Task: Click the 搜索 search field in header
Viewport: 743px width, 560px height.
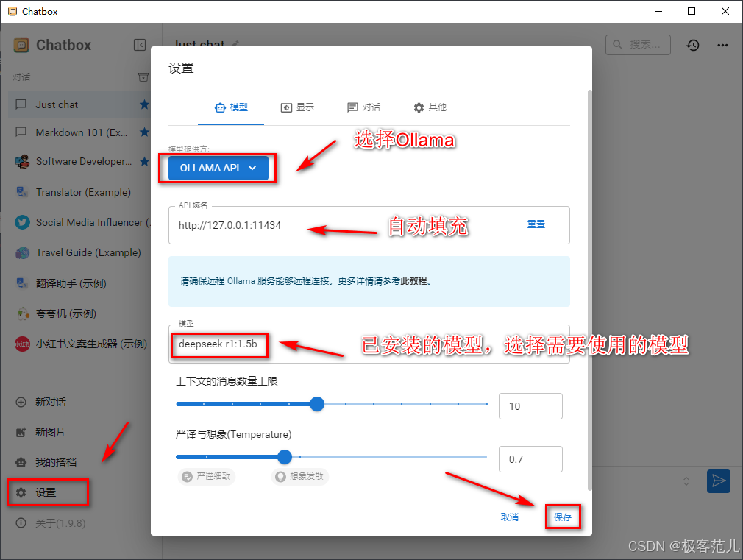Action: coord(638,45)
